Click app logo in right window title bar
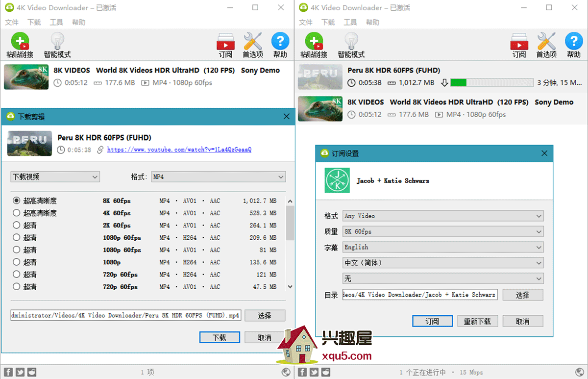Screen dimensions: 588x379 303,8
